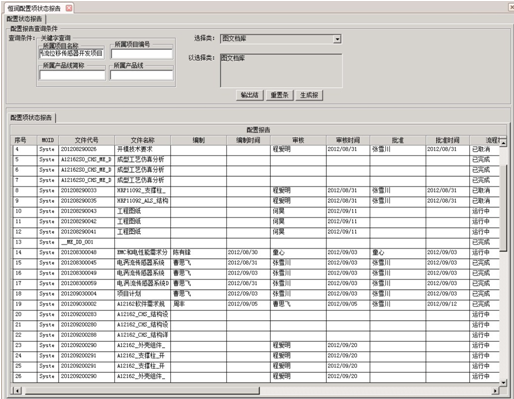Click 2012/09/20 审核时间 cell in row 24
514x399 pixels.
pyautogui.click(x=348, y=356)
